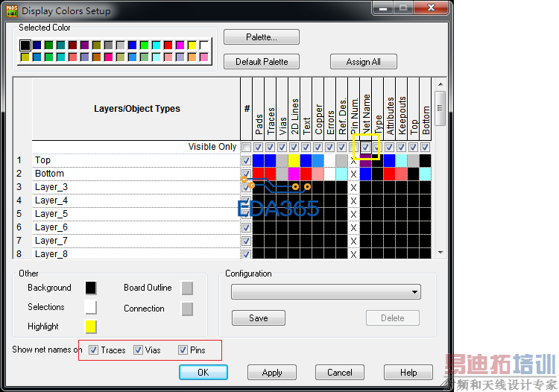
Task: Click scroll-up arrow of layers grid
Action: 440,84
